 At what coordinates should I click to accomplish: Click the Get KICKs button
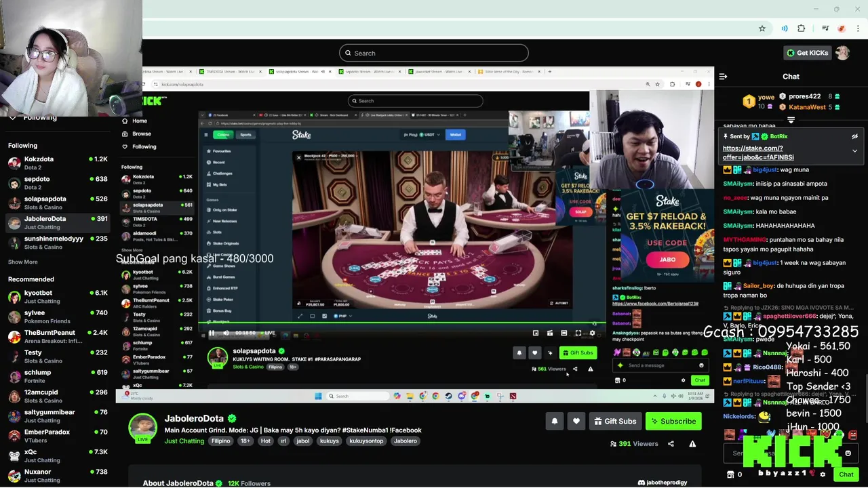tap(807, 53)
